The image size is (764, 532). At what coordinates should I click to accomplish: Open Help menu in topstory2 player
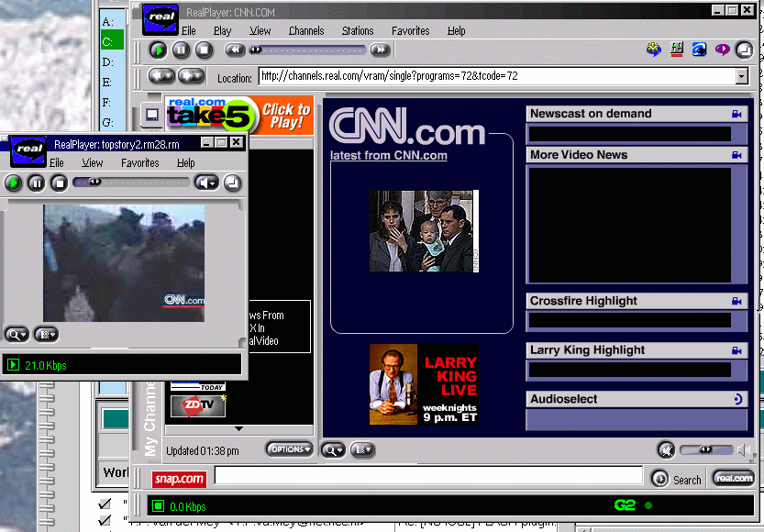tap(185, 163)
